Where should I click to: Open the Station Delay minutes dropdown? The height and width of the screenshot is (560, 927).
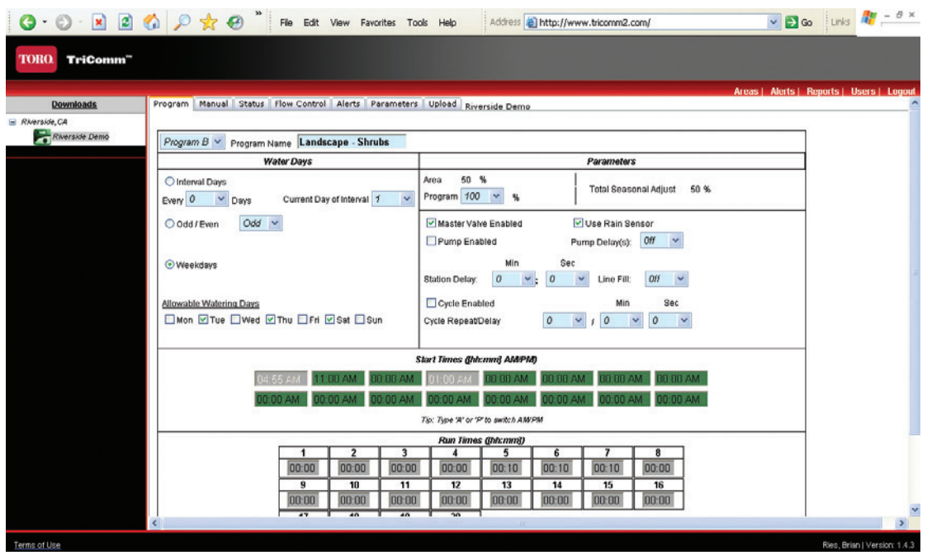coord(513,279)
